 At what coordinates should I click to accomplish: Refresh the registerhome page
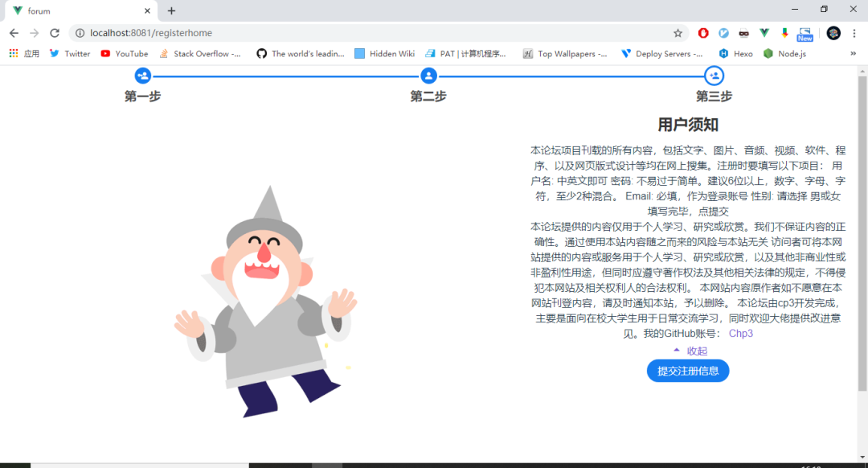pos(54,33)
